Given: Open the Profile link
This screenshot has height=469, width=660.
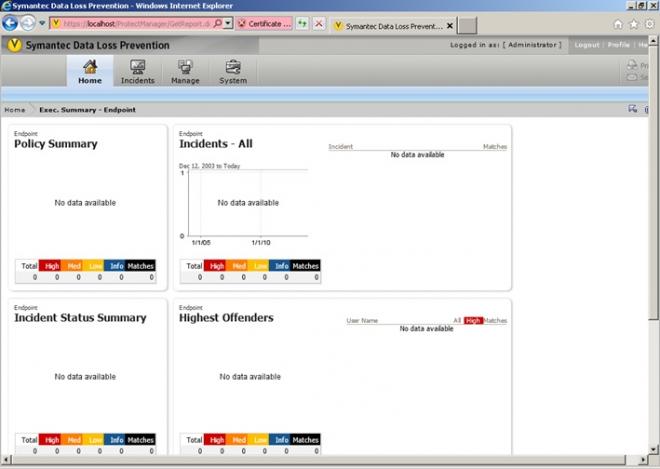Looking at the screenshot, I should [x=618, y=45].
